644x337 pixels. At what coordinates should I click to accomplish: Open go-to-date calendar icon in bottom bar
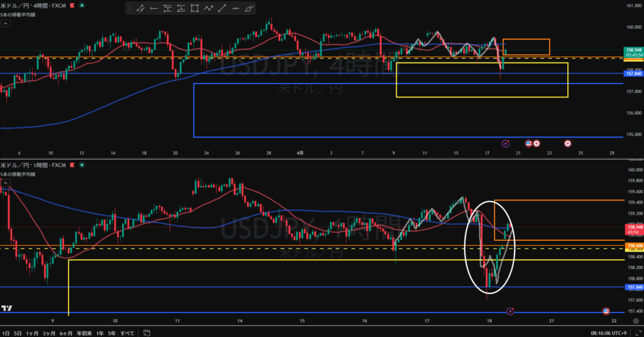pyautogui.click(x=145, y=333)
